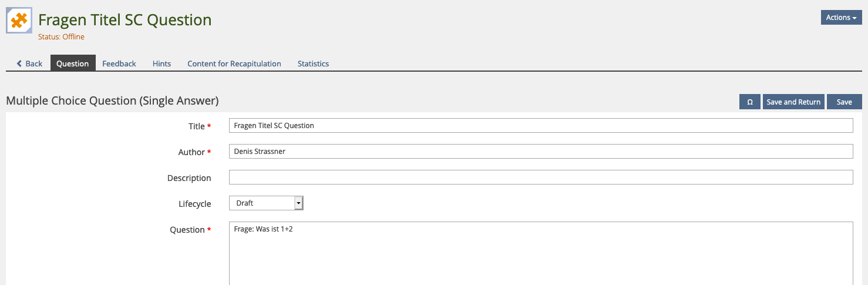Focus the empty Description input field

click(x=540, y=177)
